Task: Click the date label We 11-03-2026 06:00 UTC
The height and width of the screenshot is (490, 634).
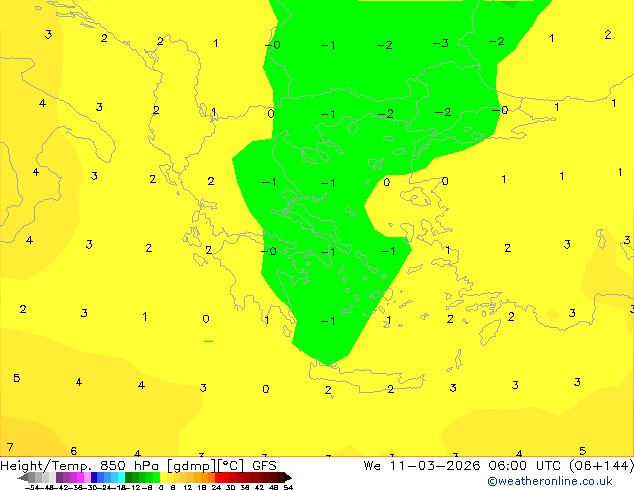Action: point(462,466)
